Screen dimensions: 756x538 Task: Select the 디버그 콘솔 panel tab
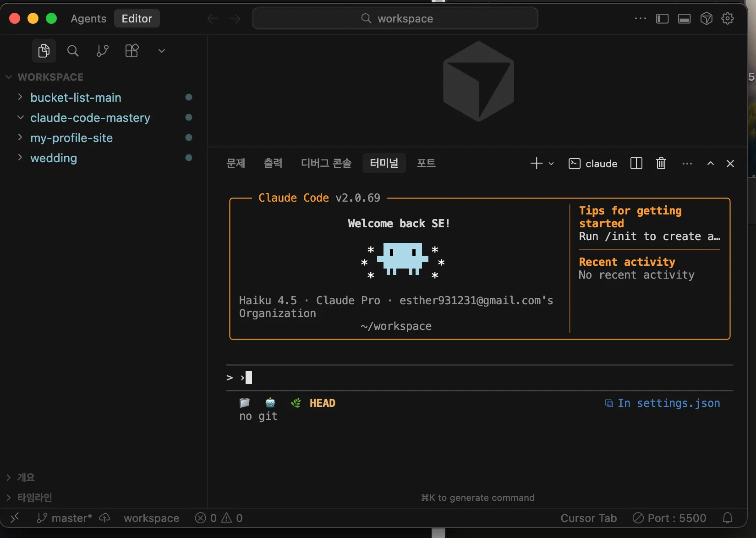coord(326,163)
